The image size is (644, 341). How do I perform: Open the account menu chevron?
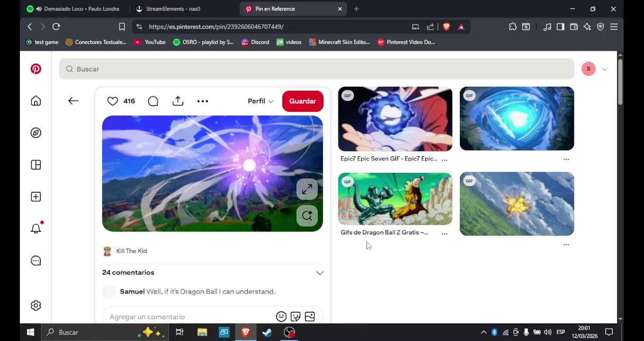(604, 69)
